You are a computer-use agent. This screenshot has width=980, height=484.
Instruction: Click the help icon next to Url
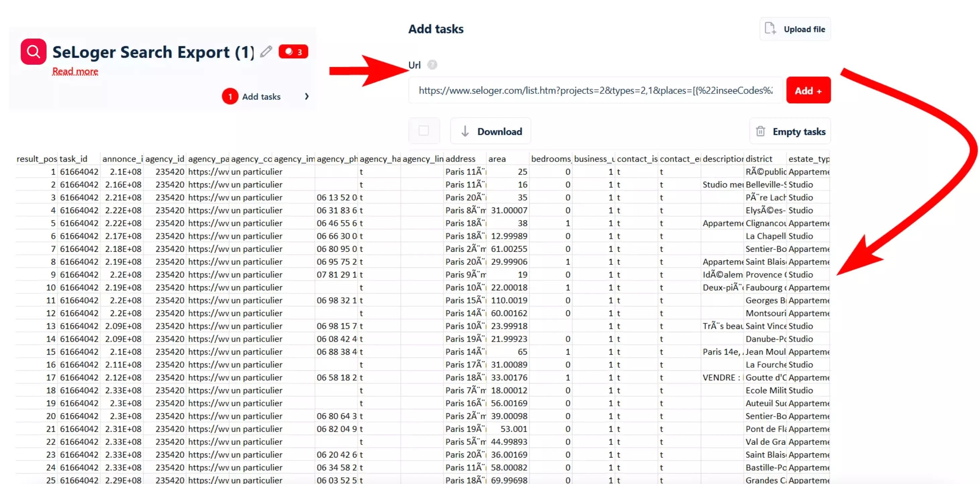pyautogui.click(x=432, y=65)
